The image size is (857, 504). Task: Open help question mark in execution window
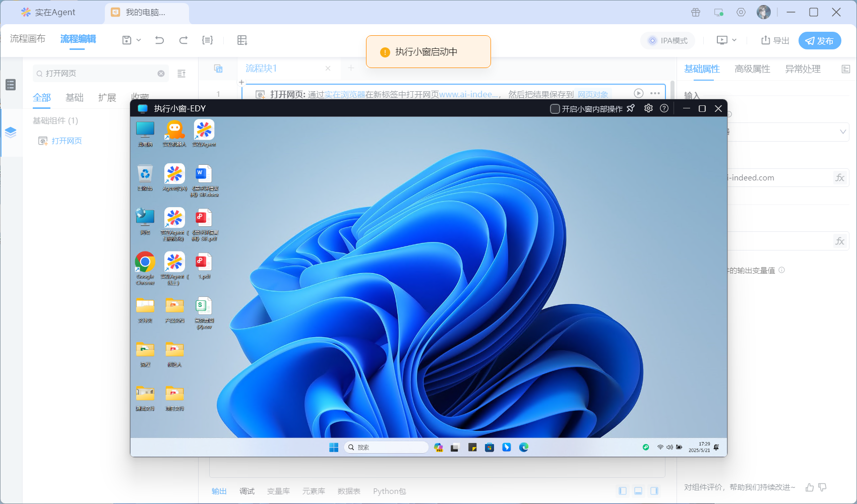pyautogui.click(x=664, y=108)
